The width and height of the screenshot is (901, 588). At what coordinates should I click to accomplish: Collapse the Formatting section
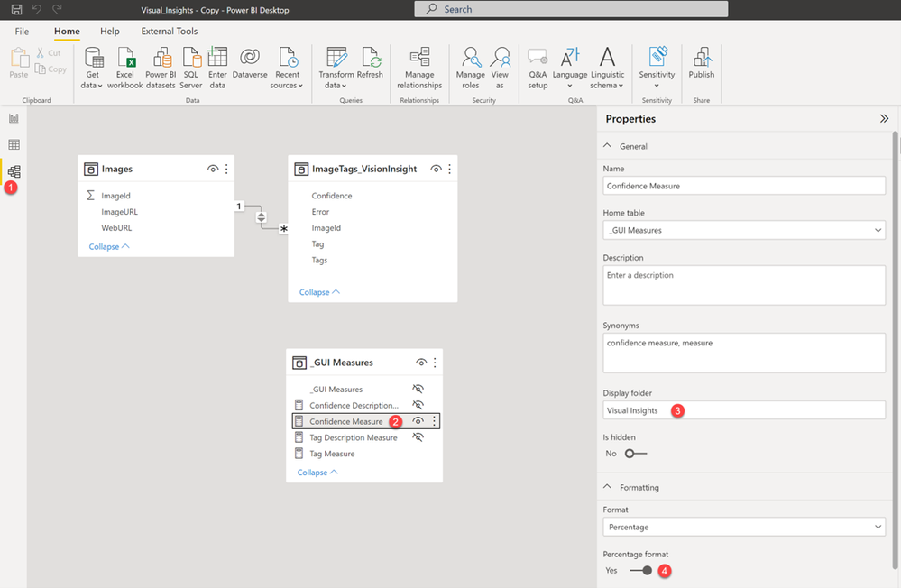coord(607,487)
